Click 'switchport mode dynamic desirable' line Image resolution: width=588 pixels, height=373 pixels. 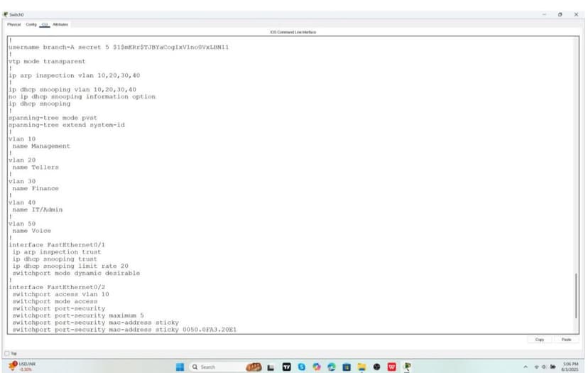coord(76,274)
